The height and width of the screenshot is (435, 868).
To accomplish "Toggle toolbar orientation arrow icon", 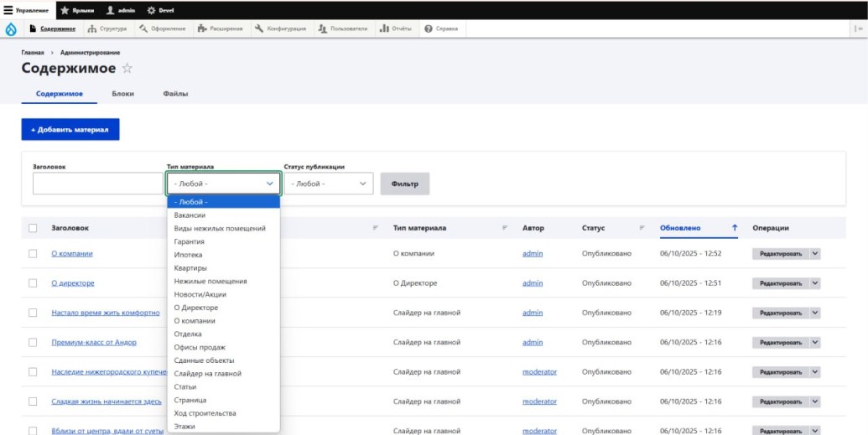I will [x=859, y=28].
